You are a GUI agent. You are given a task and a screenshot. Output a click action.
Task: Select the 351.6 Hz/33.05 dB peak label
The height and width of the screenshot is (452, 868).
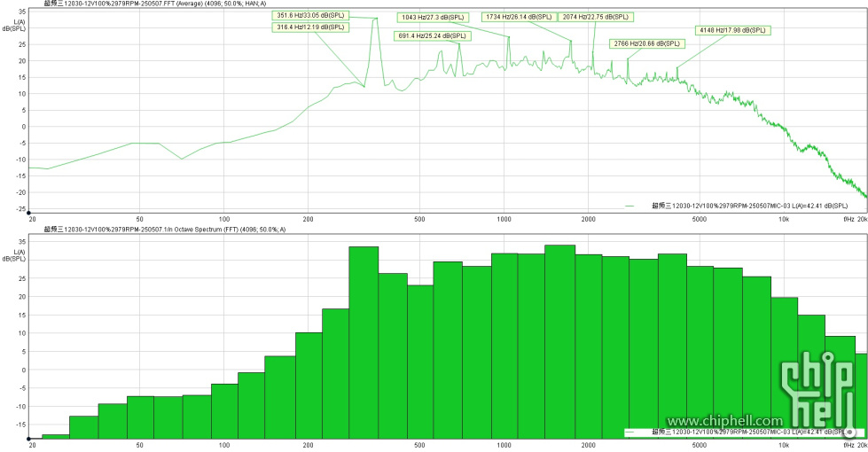(310, 15)
